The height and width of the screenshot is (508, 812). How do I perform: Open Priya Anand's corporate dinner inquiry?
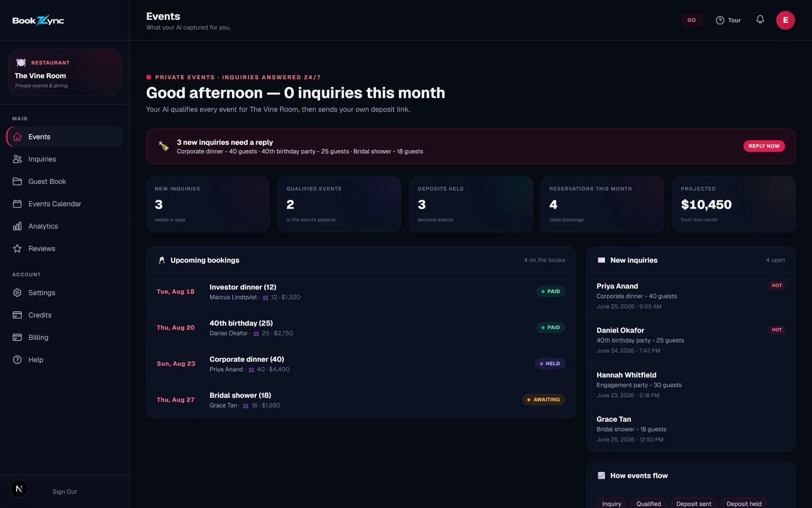[691, 296]
